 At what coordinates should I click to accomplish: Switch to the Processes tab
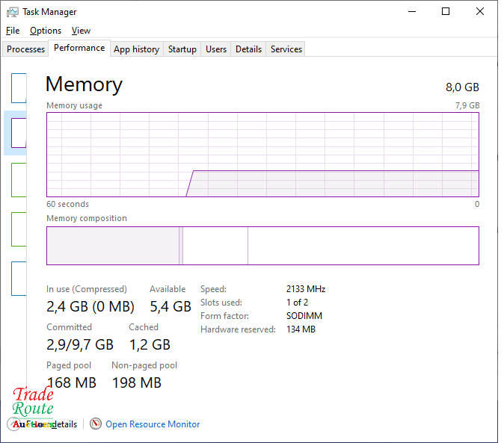pos(26,49)
